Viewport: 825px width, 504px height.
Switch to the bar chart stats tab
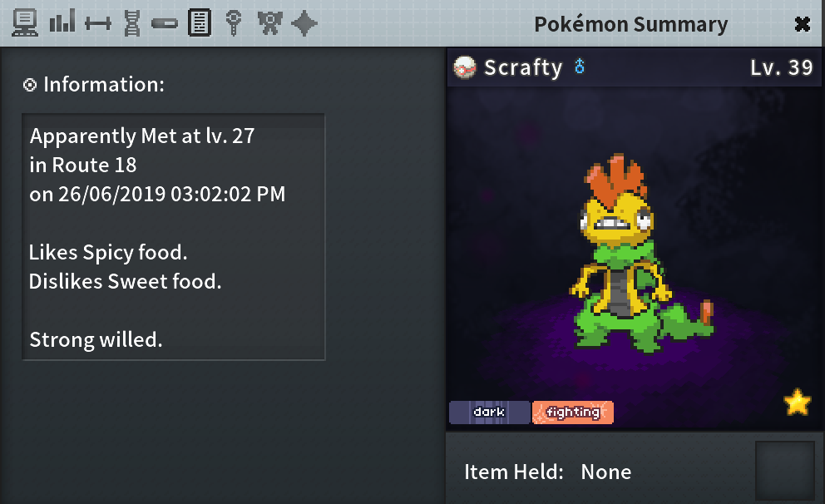(62, 21)
